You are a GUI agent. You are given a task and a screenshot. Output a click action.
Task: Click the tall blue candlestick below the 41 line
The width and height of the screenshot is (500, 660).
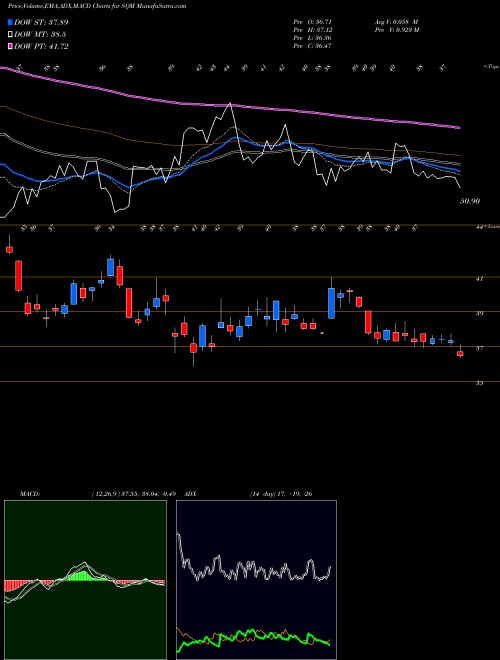(x=332, y=303)
